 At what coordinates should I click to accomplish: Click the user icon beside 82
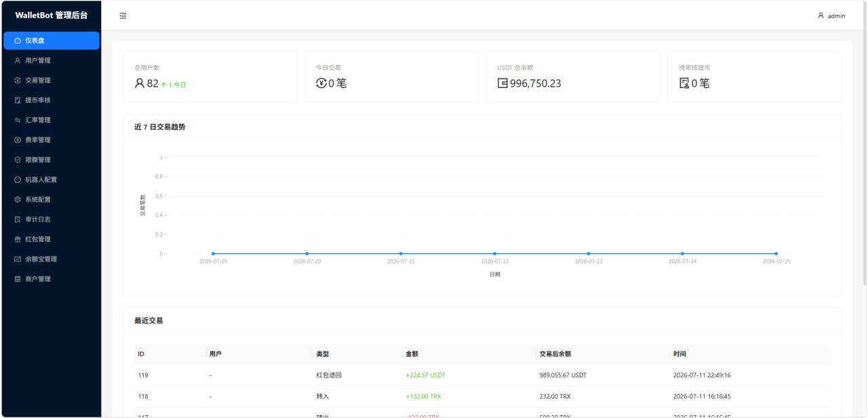coord(140,83)
